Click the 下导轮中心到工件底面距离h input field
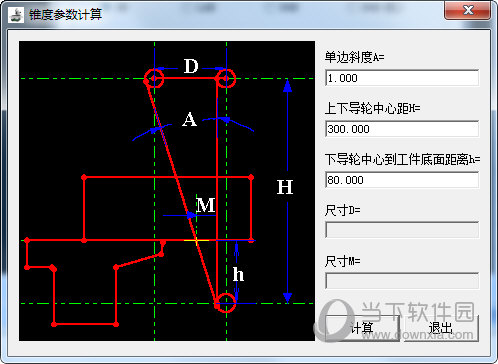The height and width of the screenshot is (364, 498). tap(402, 180)
